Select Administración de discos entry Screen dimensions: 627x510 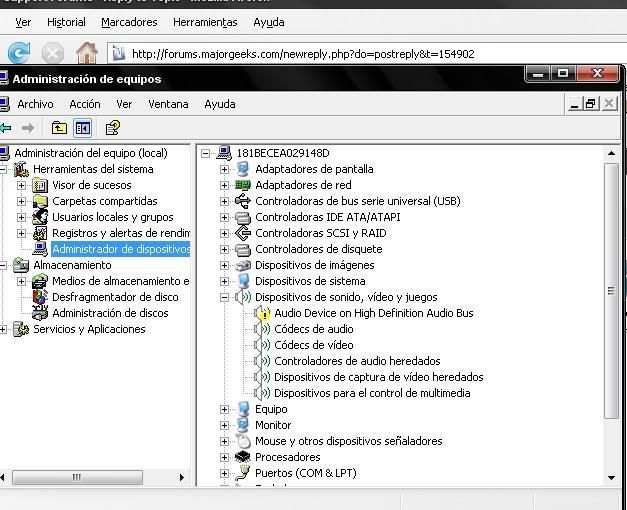pos(110,313)
